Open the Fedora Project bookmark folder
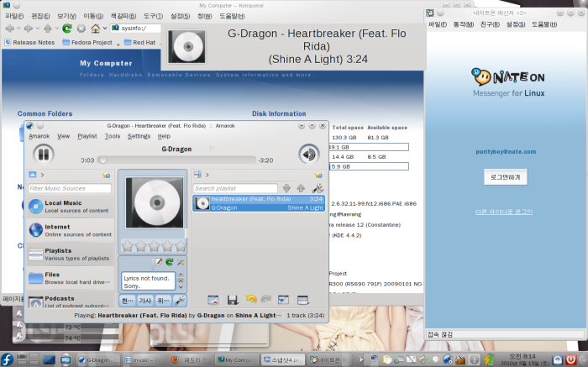The height and width of the screenshot is (367, 588). click(87, 42)
